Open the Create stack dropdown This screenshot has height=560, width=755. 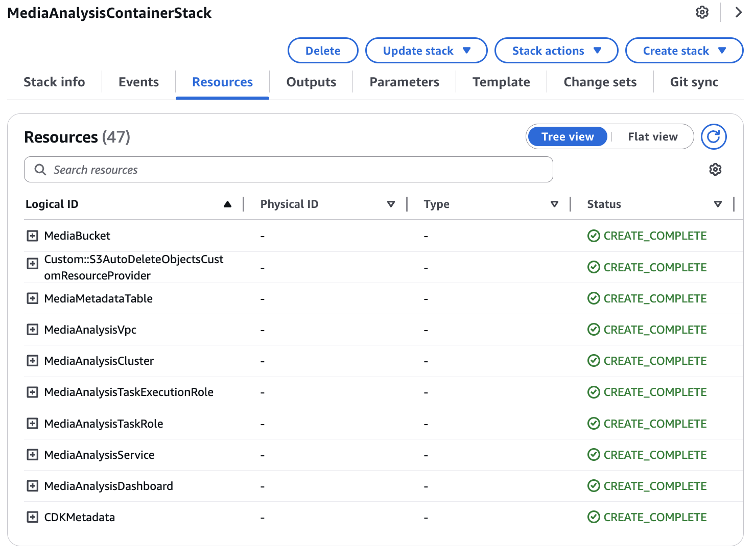[x=685, y=51]
